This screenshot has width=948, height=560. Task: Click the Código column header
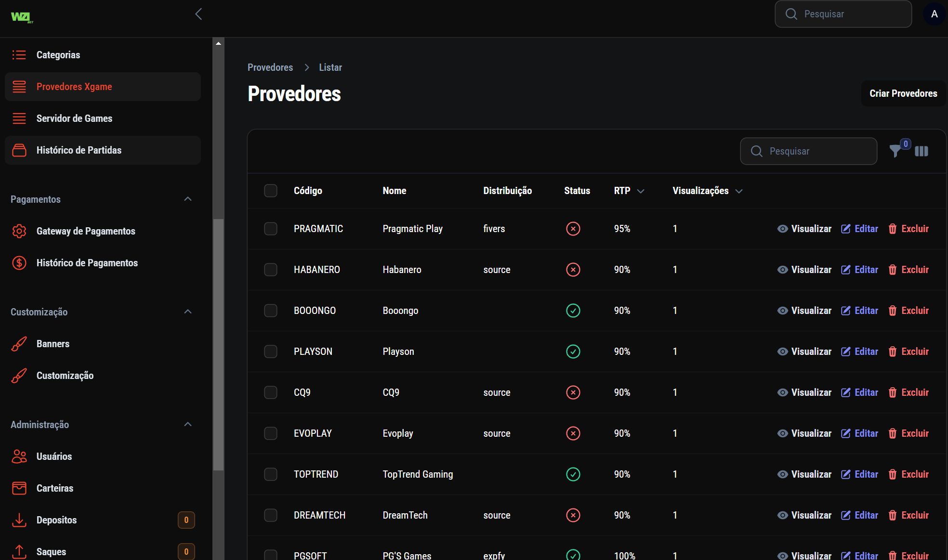click(308, 191)
